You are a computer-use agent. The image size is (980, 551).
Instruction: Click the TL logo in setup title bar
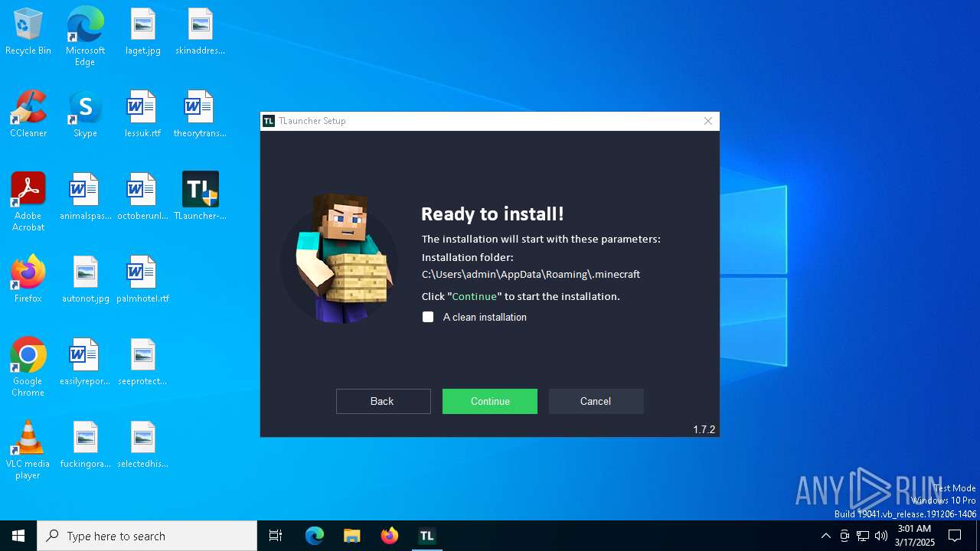(x=269, y=121)
